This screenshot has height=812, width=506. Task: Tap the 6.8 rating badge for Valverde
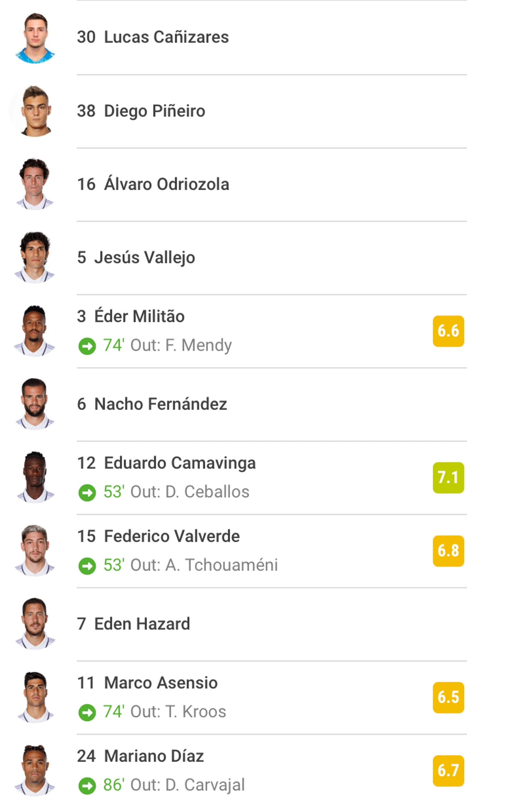[448, 550]
